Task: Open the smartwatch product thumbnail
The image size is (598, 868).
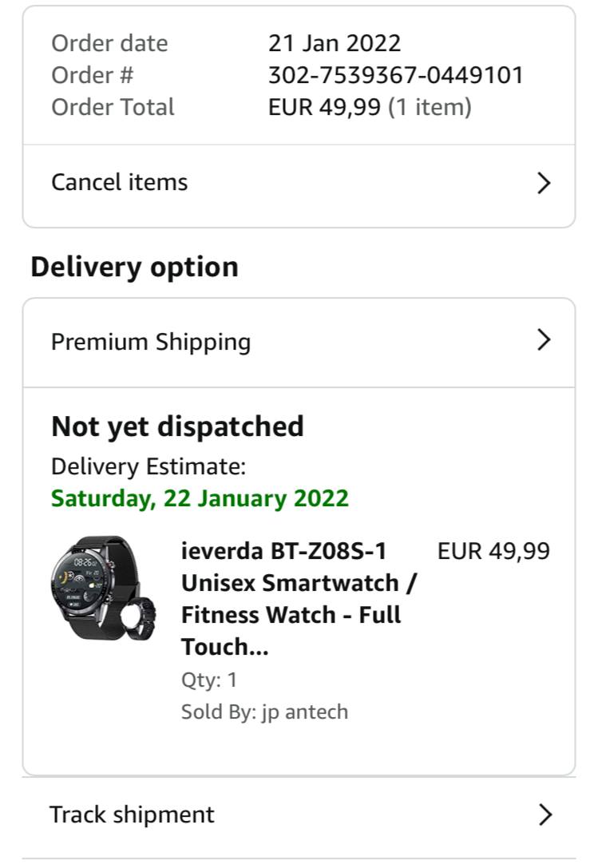Action: tap(103, 589)
